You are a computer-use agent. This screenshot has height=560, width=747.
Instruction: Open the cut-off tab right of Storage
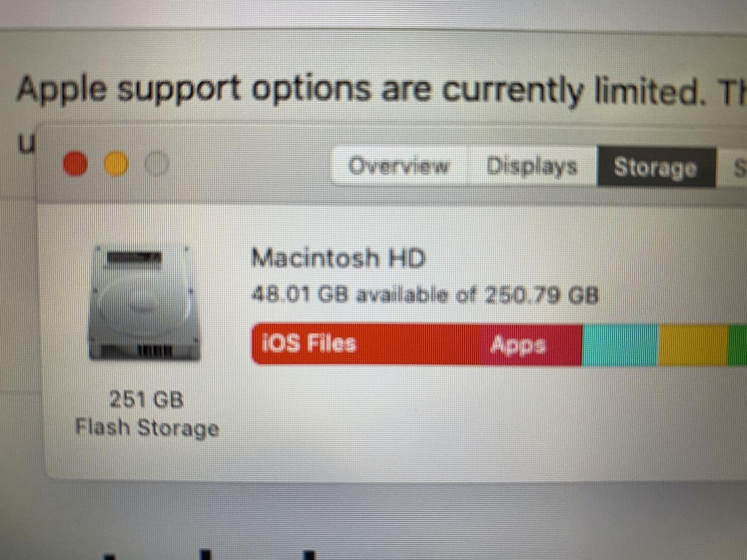click(x=732, y=168)
